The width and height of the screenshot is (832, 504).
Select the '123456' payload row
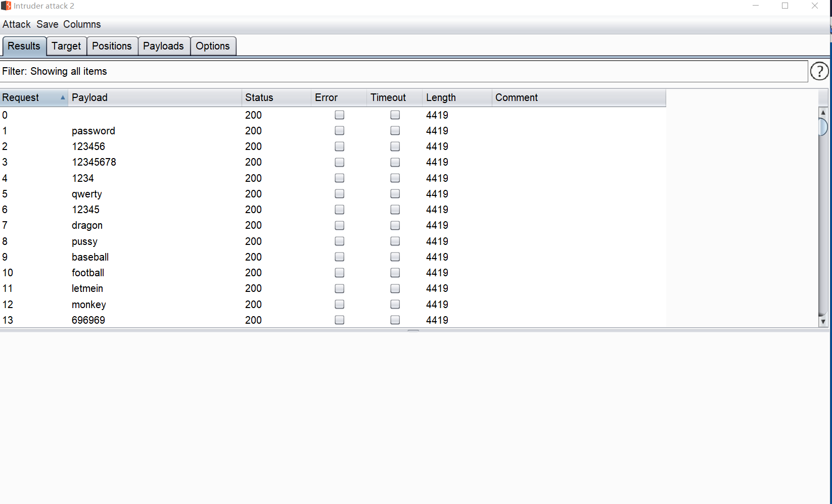point(333,146)
